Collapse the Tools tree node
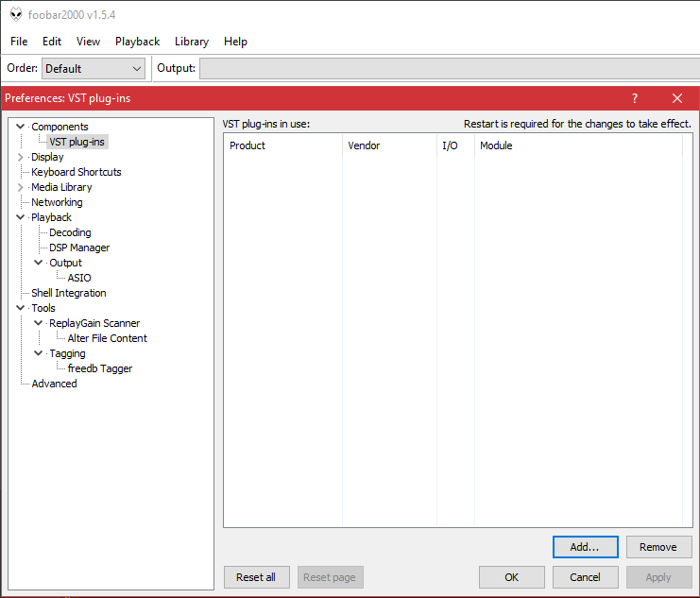The image size is (700, 598). (x=20, y=308)
